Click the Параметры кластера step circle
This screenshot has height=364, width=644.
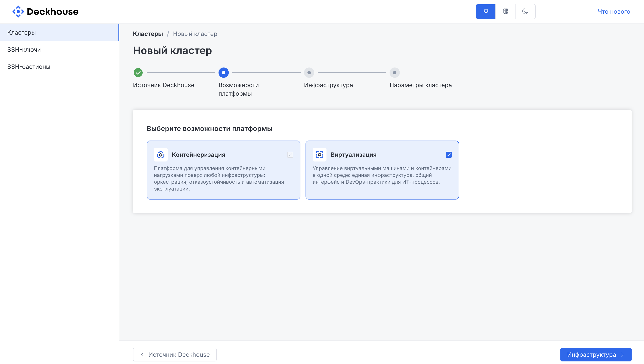click(x=394, y=73)
